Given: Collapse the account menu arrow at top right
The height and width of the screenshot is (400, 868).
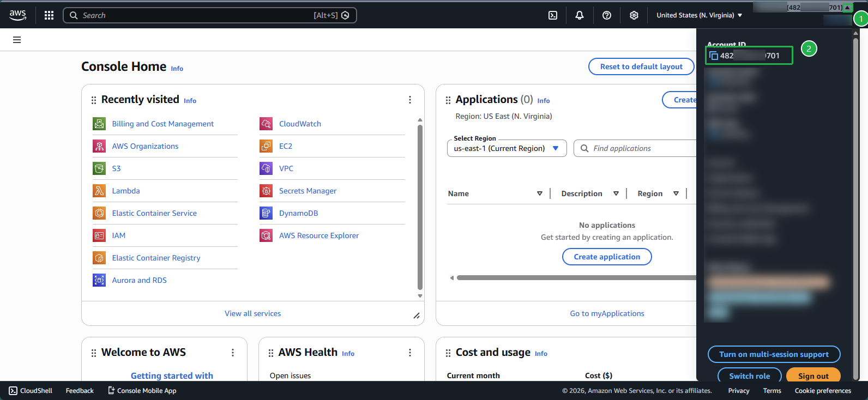Looking at the screenshot, I should coord(847,8).
